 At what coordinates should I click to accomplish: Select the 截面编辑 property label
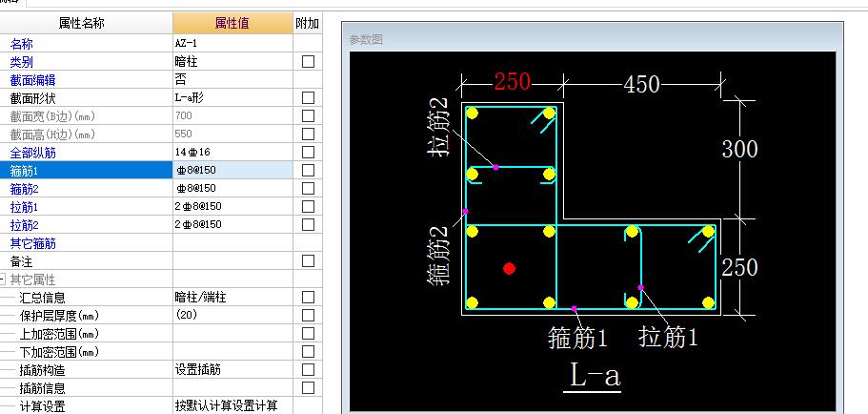click(x=32, y=80)
